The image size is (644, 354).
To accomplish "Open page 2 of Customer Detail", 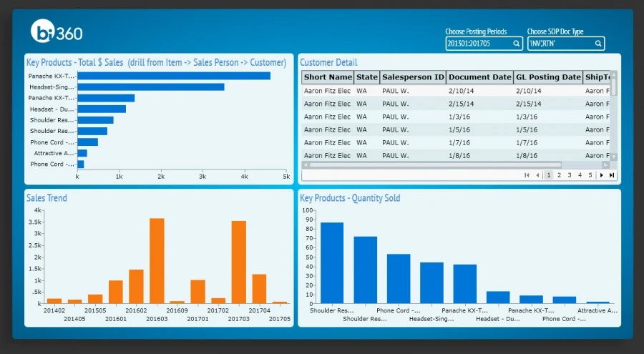I will (560, 175).
